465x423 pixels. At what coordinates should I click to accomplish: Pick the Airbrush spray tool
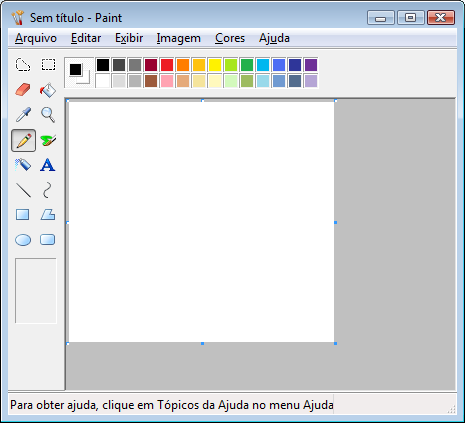point(23,165)
